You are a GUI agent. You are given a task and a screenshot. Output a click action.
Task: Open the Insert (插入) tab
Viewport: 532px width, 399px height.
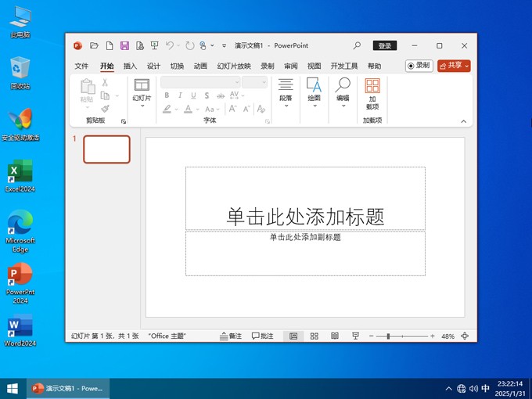(130, 66)
